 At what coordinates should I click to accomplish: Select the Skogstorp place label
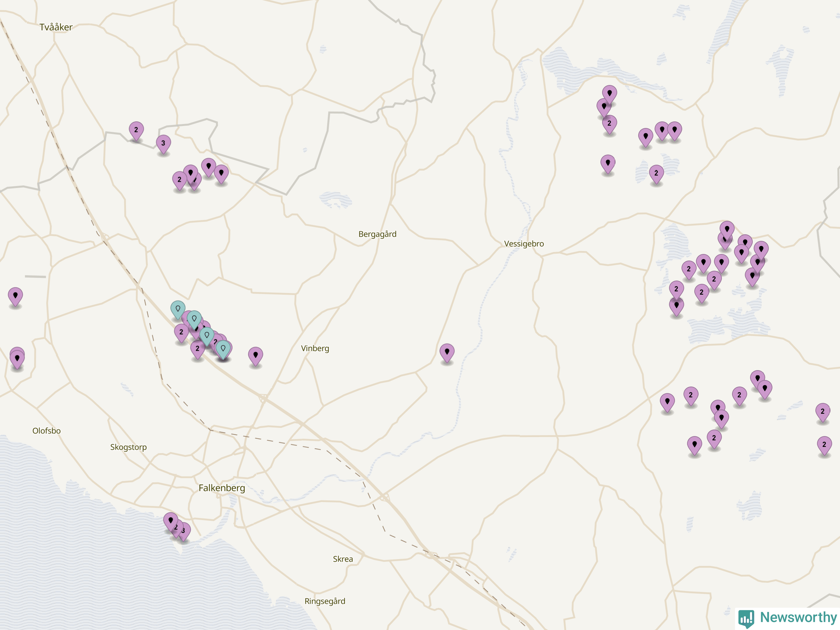pos(128,447)
